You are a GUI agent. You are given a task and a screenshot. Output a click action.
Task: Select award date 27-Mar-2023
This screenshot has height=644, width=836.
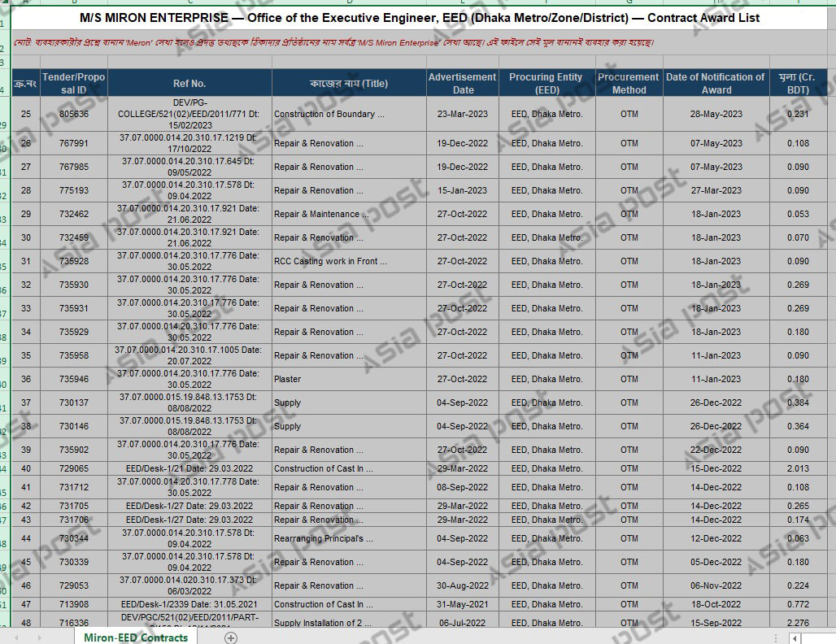coord(716,190)
